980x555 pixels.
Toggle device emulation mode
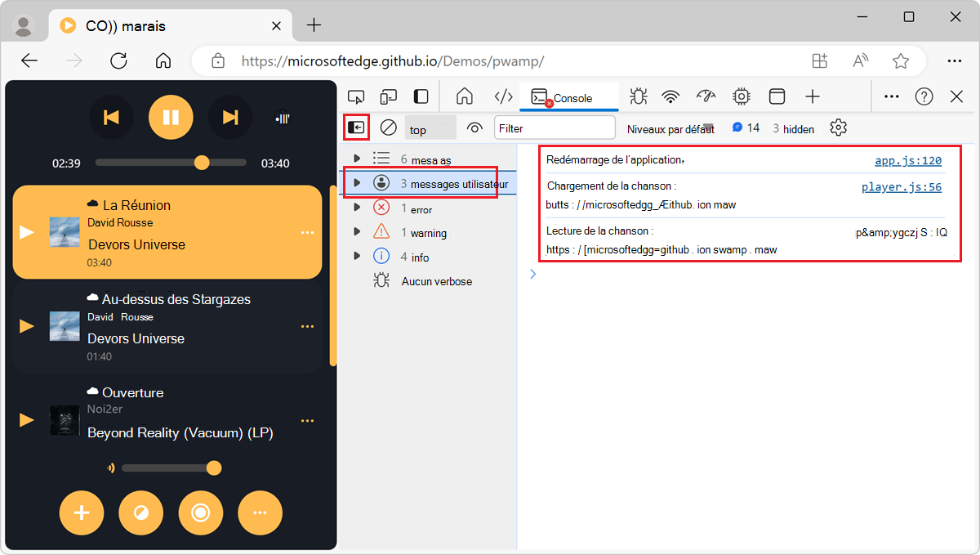[388, 96]
